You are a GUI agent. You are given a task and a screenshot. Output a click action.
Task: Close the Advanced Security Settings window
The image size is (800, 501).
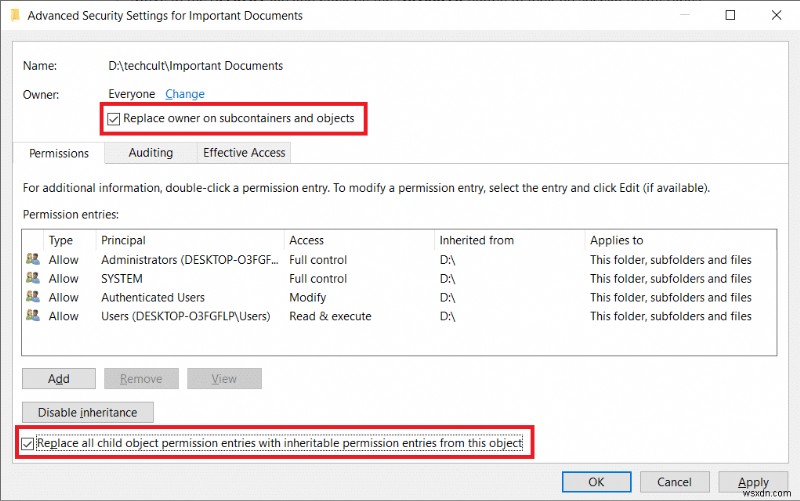click(777, 15)
